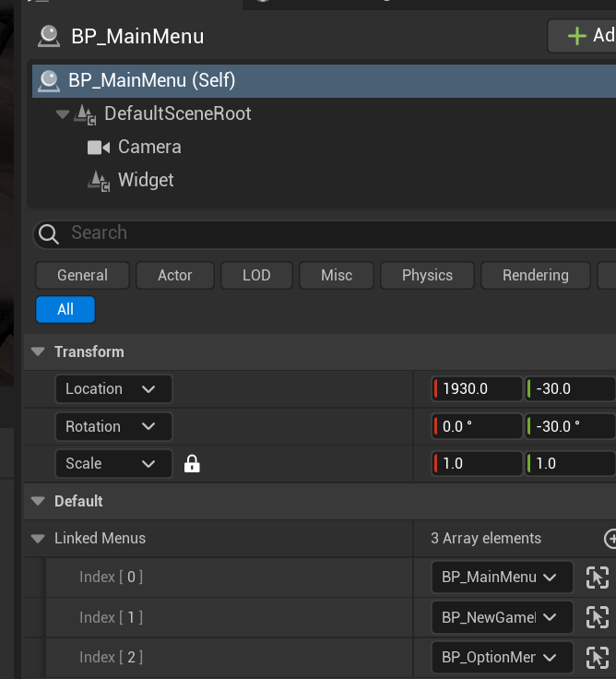The image size is (616, 679).
Task: Click the magnifier icon in Search box
Action: pos(49,234)
